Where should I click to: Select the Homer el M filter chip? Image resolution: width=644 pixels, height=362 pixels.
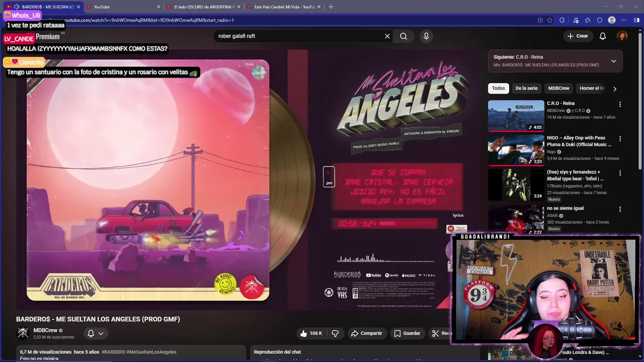(x=592, y=88)
